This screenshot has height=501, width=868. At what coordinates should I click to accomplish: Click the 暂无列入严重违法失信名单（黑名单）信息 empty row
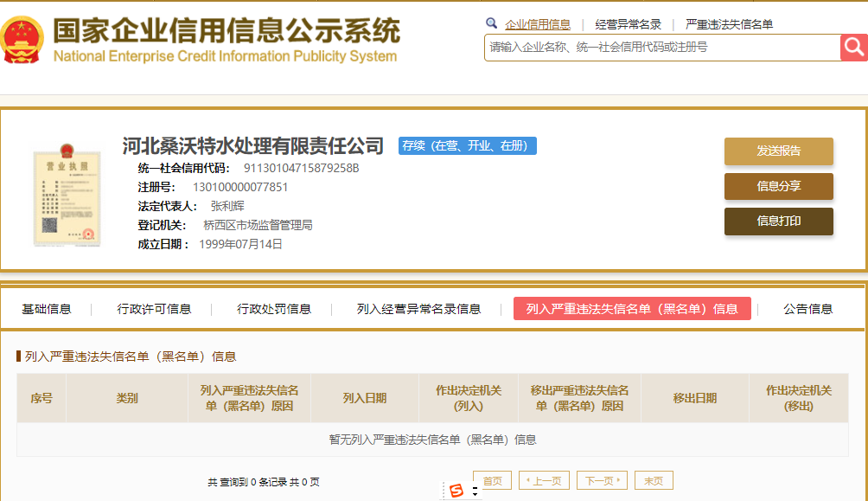[x=433, y=440]
